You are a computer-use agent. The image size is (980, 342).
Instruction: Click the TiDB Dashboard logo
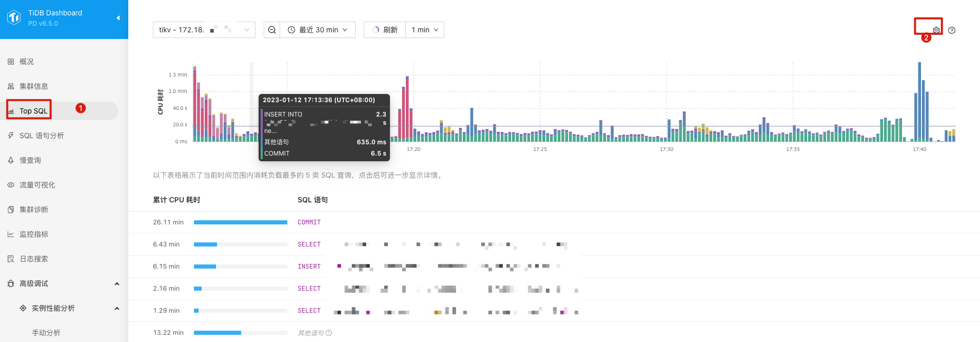point(14,18)
